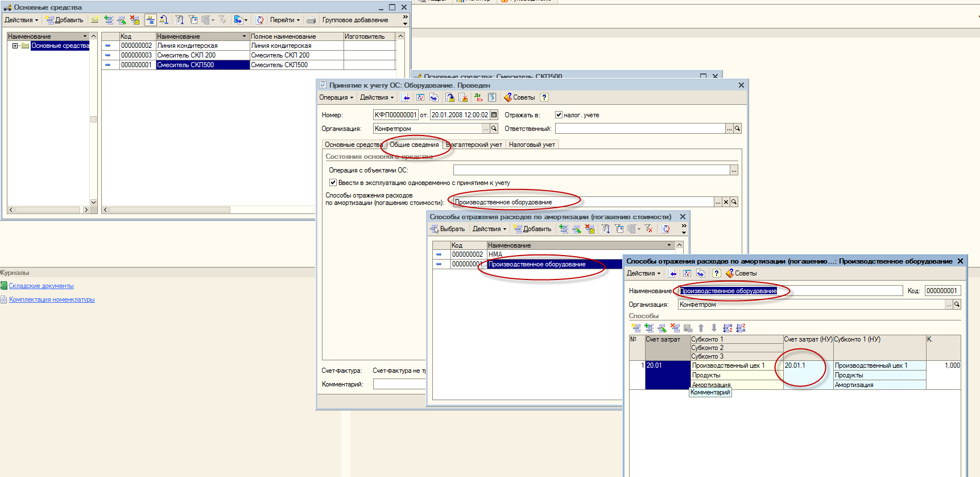Toggle the hierarchical view icon in list toolbar

150,20
